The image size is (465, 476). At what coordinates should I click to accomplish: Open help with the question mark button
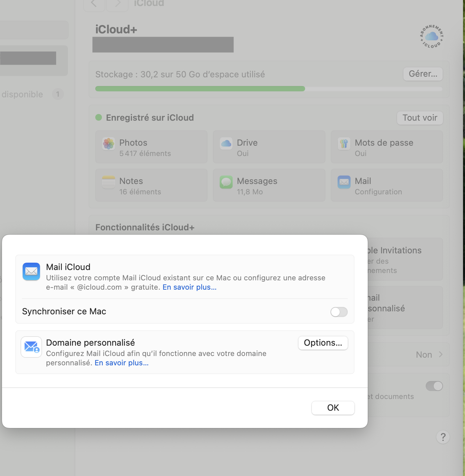[x=443, y=437]
